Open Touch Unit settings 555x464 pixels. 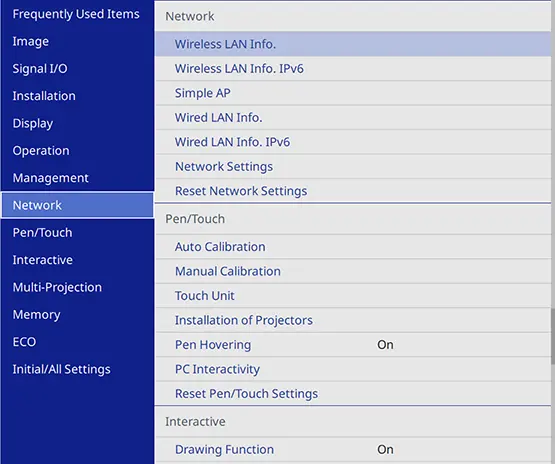tap(353, 296)
